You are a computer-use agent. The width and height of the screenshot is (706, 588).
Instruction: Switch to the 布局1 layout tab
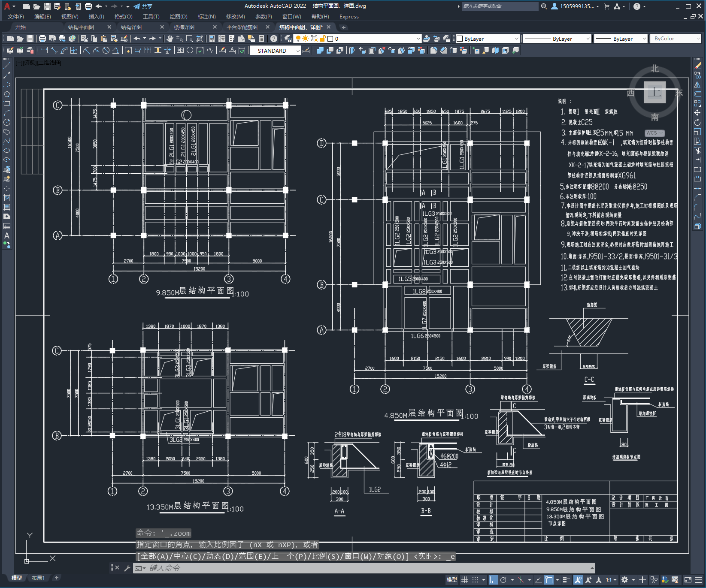point(38,578)
